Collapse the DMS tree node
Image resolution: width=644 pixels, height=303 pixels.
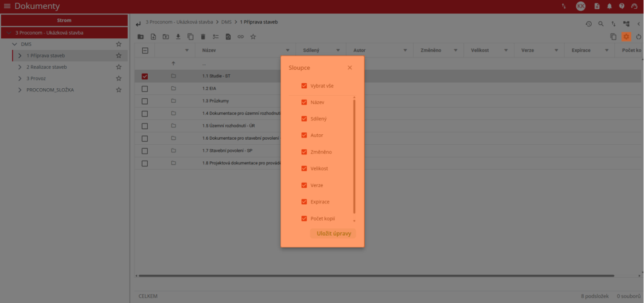(14, 45)
